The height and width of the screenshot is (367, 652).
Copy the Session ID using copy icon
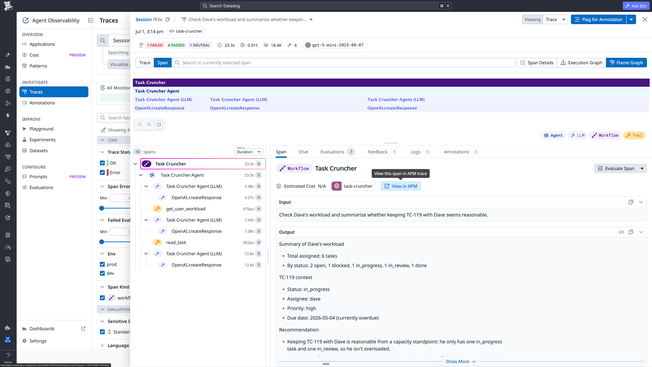click(x=168, y=20)
